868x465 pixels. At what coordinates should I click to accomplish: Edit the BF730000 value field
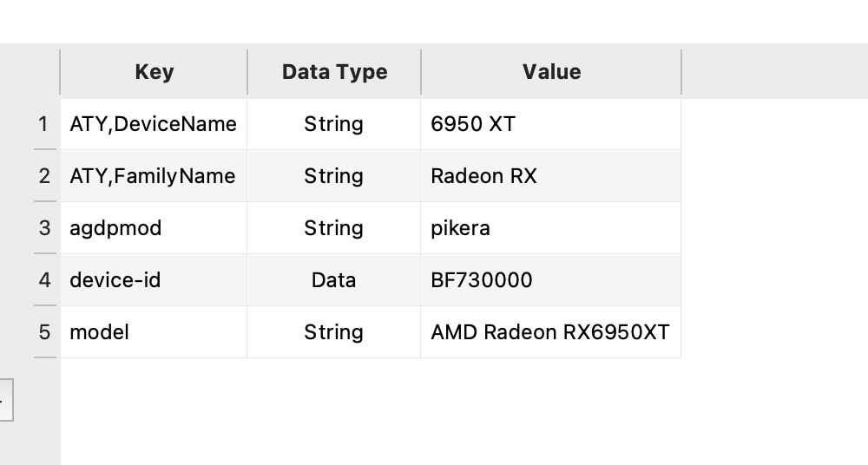click(x=551, y=280)
